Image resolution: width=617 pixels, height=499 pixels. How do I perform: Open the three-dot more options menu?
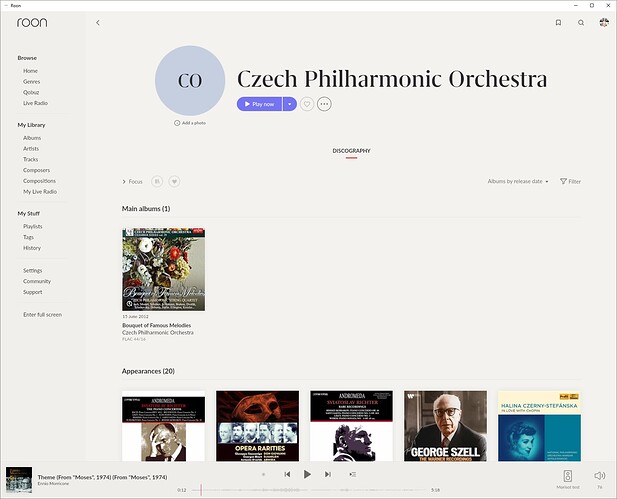pos(324,104)
